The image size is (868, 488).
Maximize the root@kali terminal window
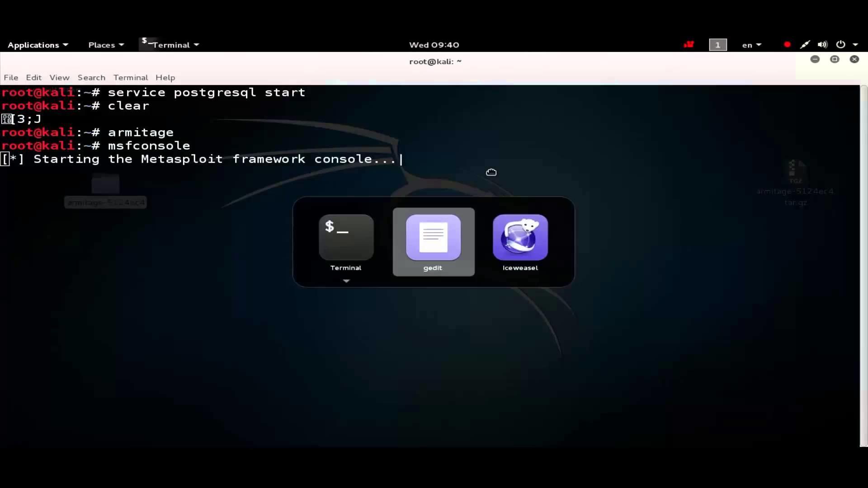835,59
